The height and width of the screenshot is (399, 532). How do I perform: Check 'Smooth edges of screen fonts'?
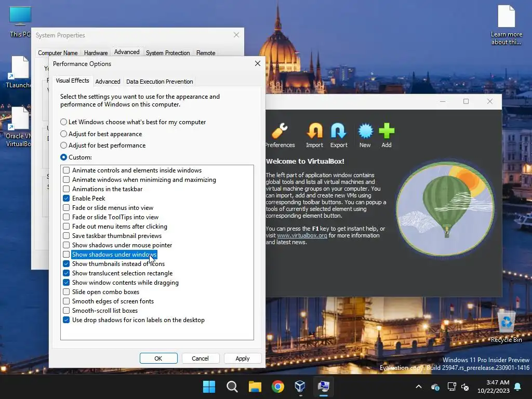pyautogui.click(x=66, y=301)
